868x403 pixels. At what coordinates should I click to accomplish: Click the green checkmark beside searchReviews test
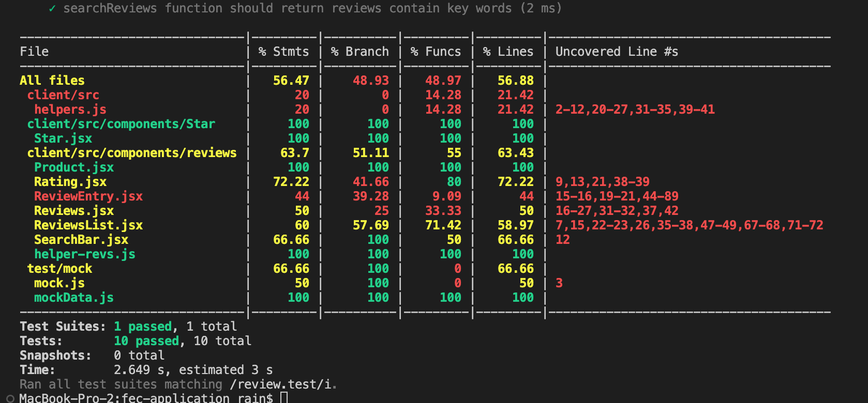pos(52,8)
